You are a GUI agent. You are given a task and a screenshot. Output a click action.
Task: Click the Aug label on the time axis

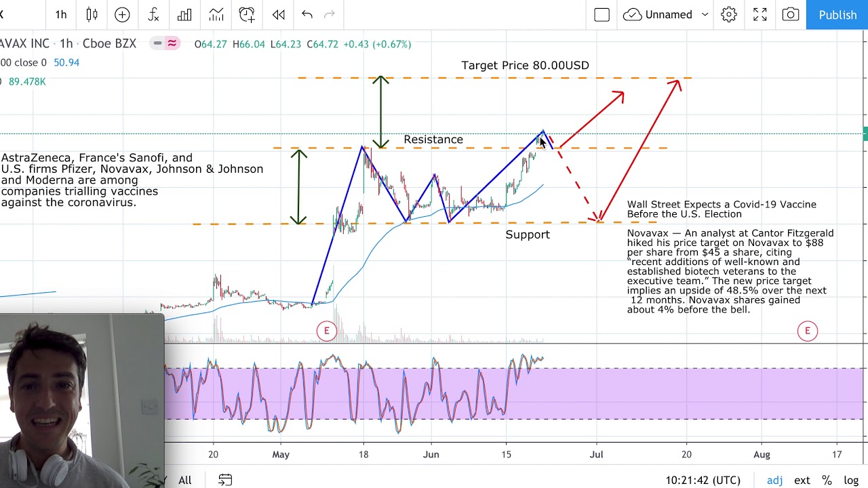pos(762,454)
